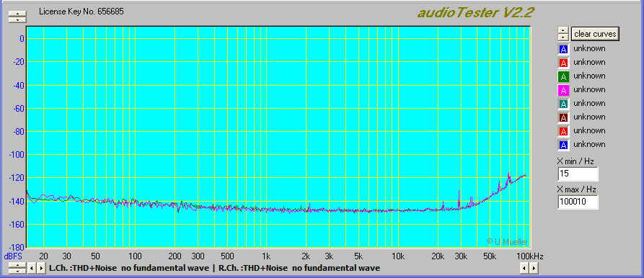Screen dimensions: 644x278
Task: Click down arrow beside clear curves button
Action: (563, 37)
